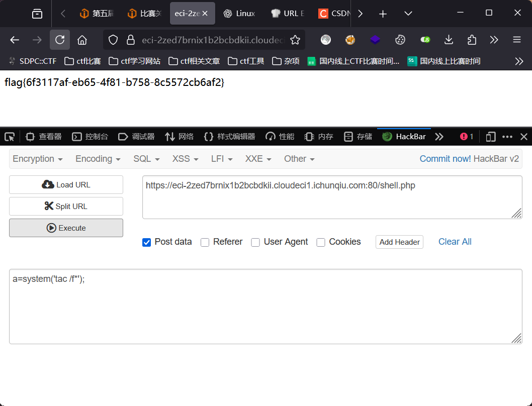This screenshot has height=406, width=532.
Task: Expand the SQL dropdown menu
Action: pos(146,159)
